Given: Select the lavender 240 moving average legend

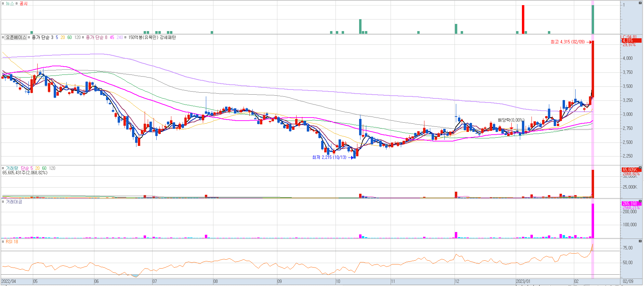Looking at the screenshot, I should coord(120,37).
